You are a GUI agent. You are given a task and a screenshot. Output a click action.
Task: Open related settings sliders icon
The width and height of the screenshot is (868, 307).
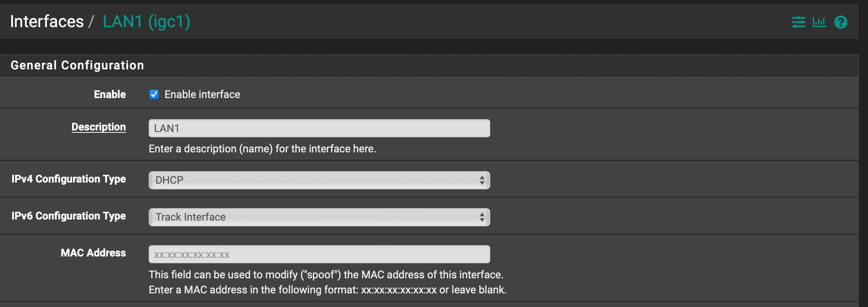pyautogui.click(x=798, y=22)
